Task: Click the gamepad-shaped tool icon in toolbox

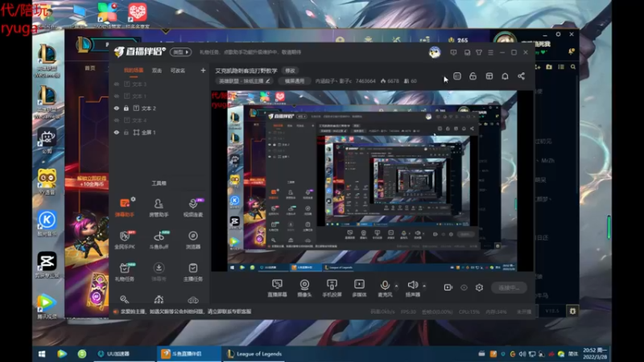Action: (192, 300)
